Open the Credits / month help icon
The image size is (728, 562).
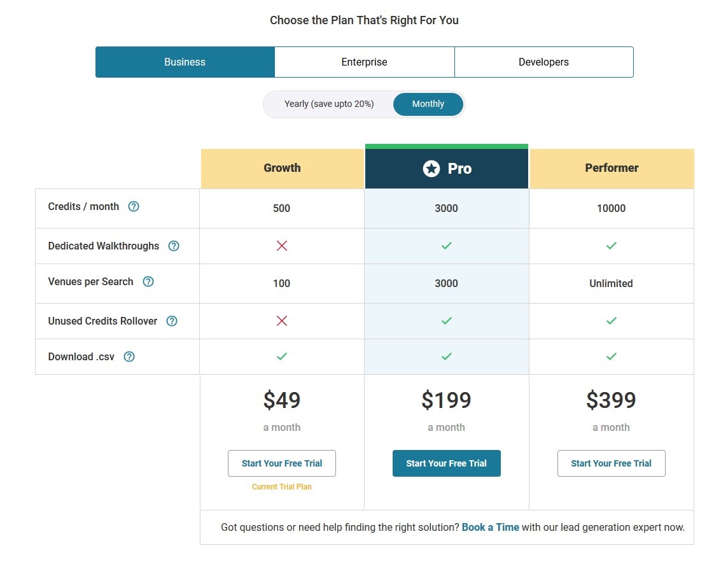(133, 206)
